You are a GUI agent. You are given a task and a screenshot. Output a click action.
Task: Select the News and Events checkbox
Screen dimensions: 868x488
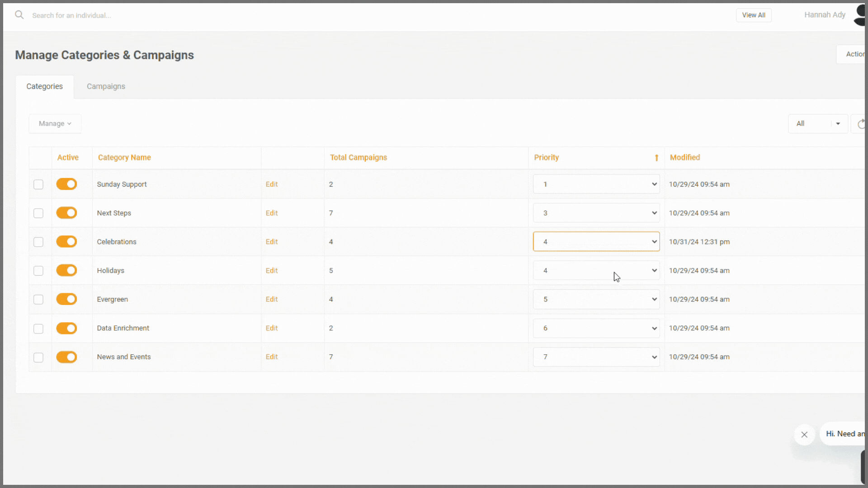[x=38, y=357]
